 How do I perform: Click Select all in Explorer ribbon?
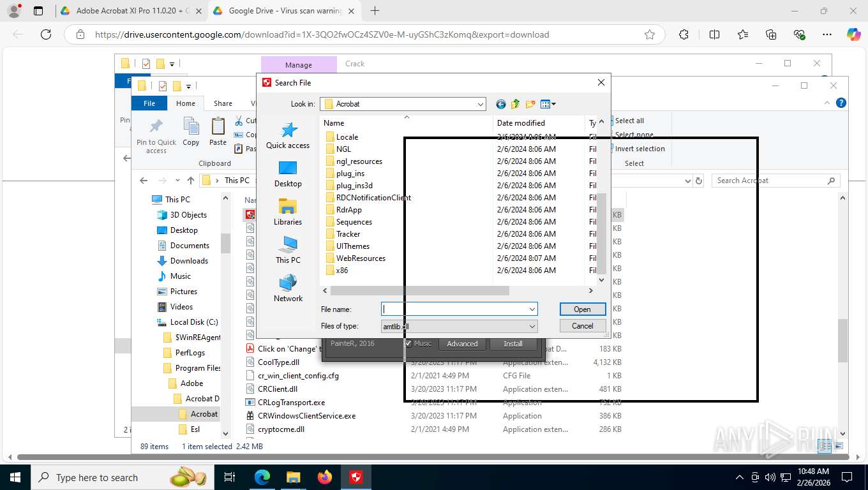tap(629, 121)
